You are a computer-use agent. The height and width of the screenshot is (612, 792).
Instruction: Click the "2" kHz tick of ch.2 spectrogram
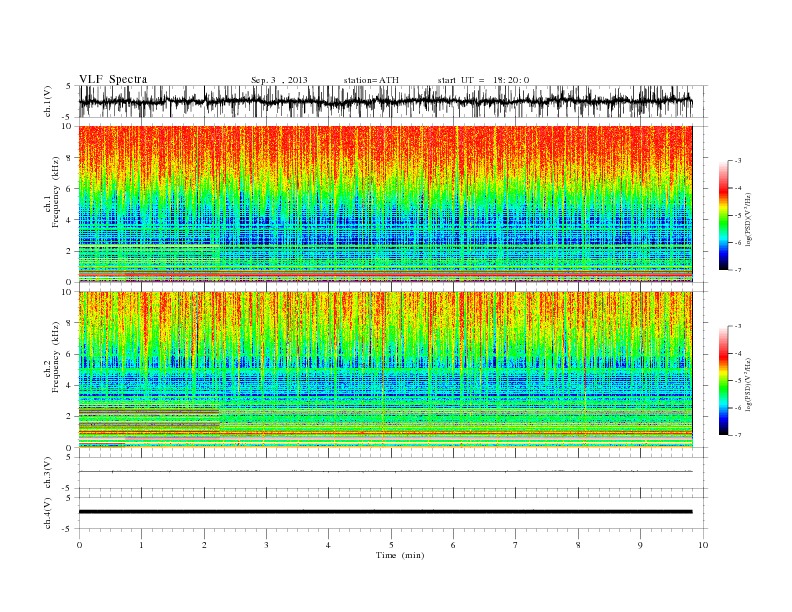pos(69,417)
